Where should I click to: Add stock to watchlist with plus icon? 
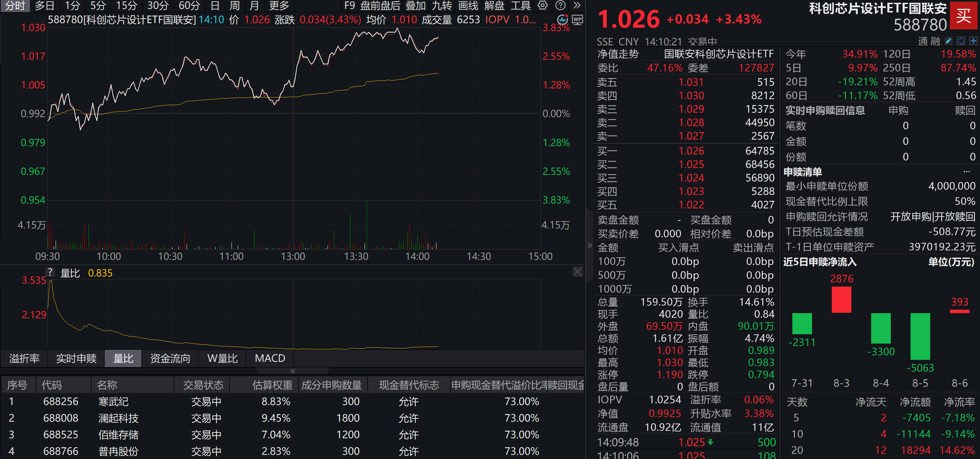point(973,41)
